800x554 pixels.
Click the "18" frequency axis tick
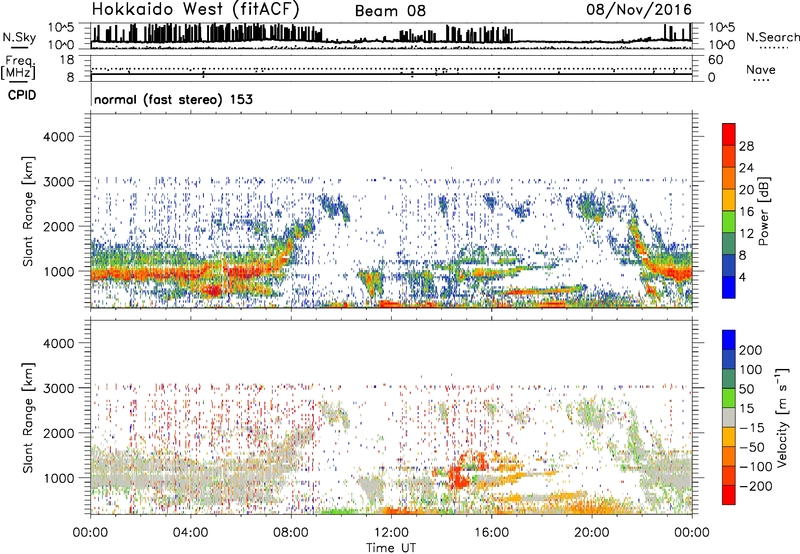[x=67, y=60]
